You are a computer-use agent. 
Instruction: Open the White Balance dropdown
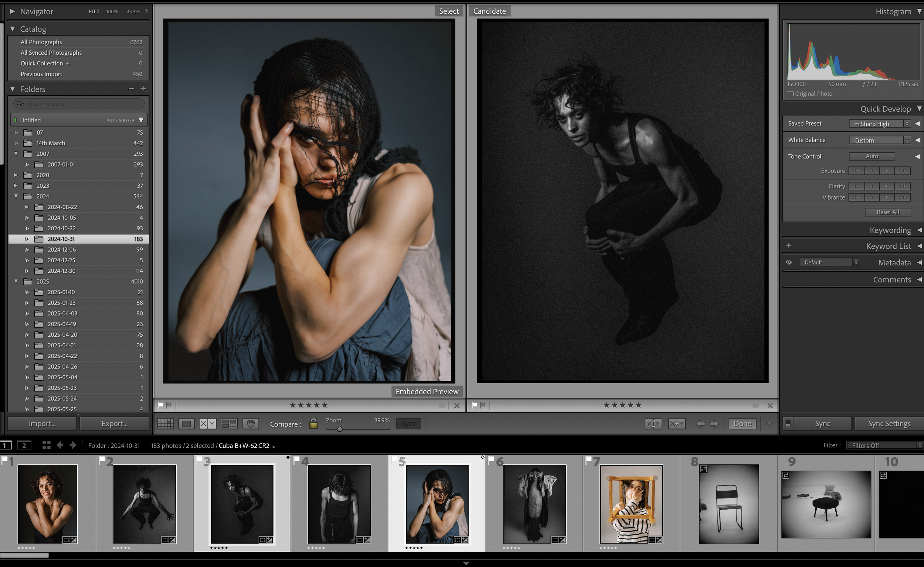[x=880, y=140]
